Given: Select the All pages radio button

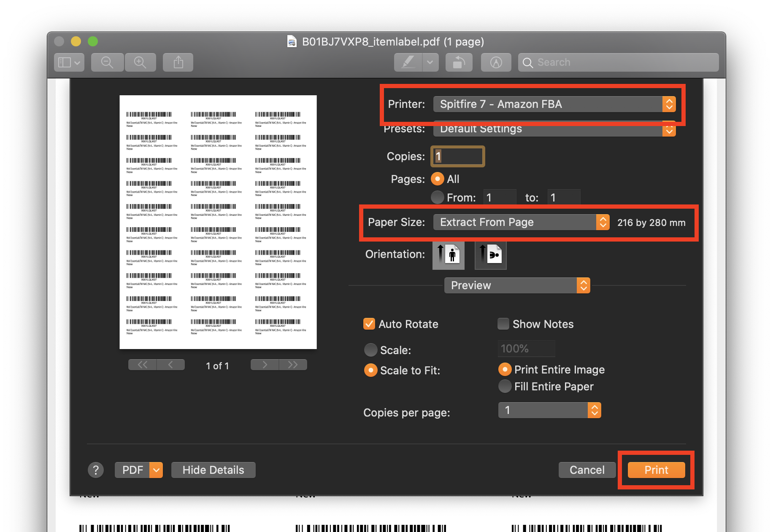Looking at the screenshot, I should [438, 179].
